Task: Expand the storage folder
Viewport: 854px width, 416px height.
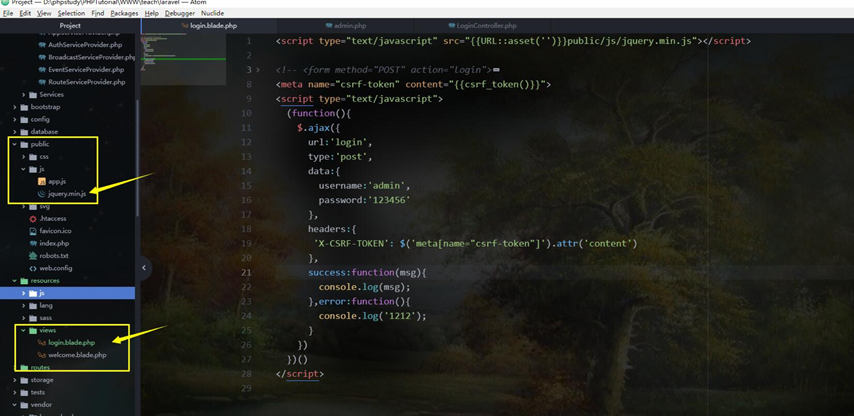Action: tap(15, 380)
